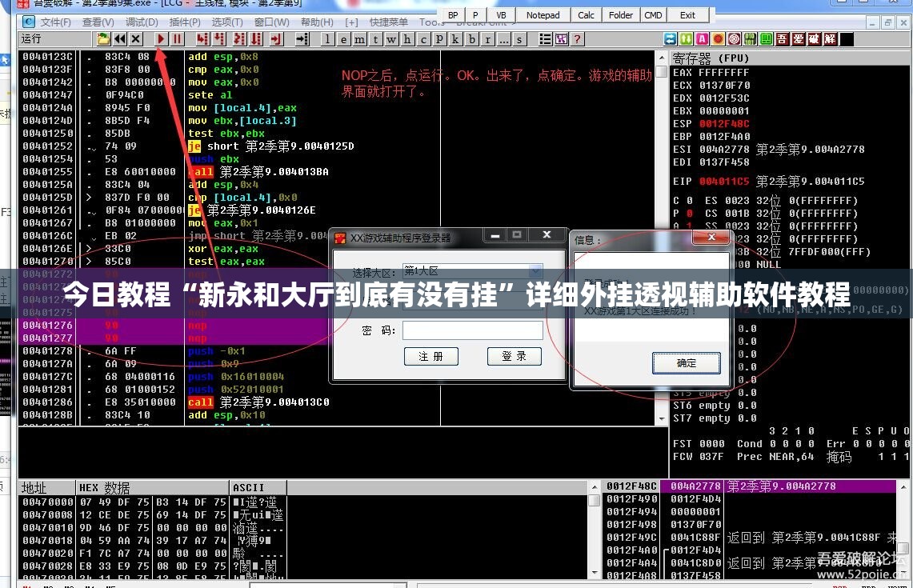The width and height of the screenshot is (913, 588).
Task: Click the red circle record plugin icon
Action: pyautogui.click(x=718, y=39)
